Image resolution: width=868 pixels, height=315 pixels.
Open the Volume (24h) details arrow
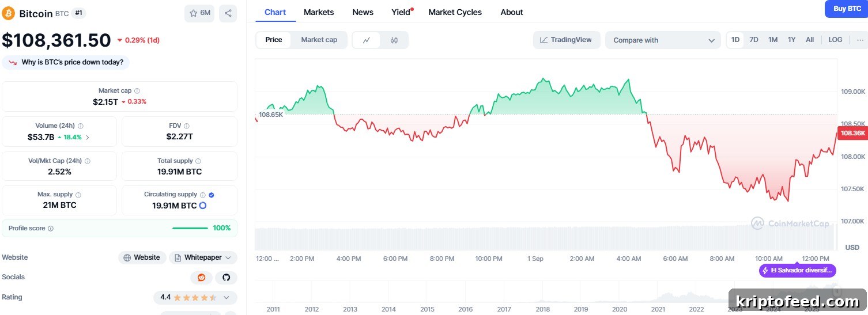[88, 137]
